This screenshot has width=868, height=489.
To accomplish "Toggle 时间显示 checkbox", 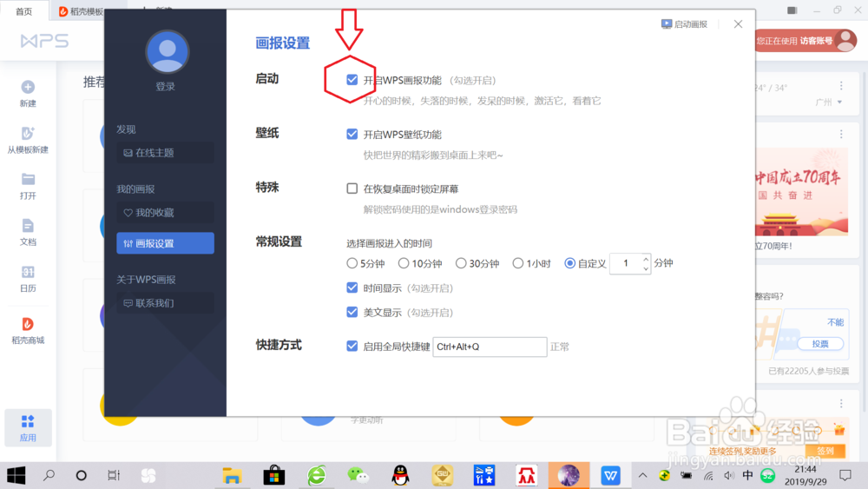I will [x=352, y=287].
